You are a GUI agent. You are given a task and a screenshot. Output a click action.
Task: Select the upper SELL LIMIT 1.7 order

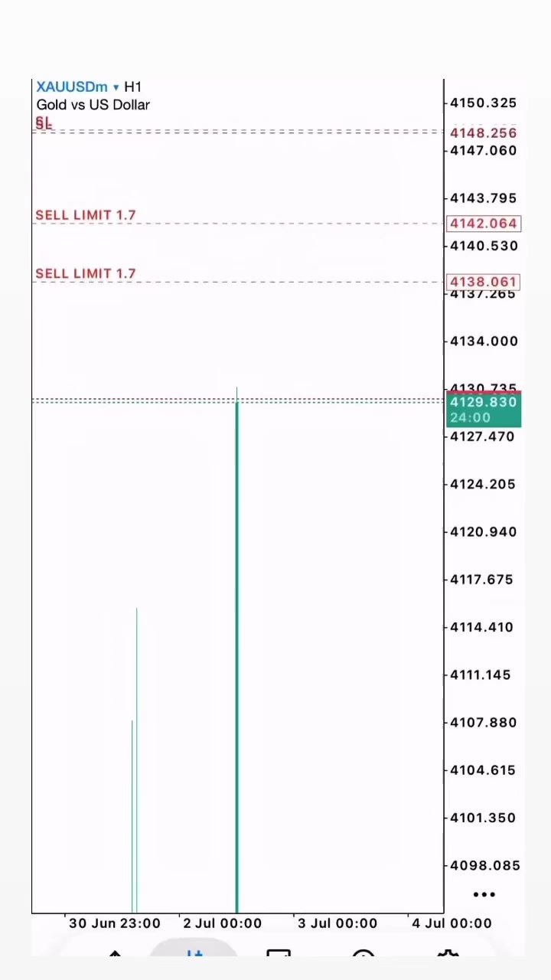(x=86, y=215)
